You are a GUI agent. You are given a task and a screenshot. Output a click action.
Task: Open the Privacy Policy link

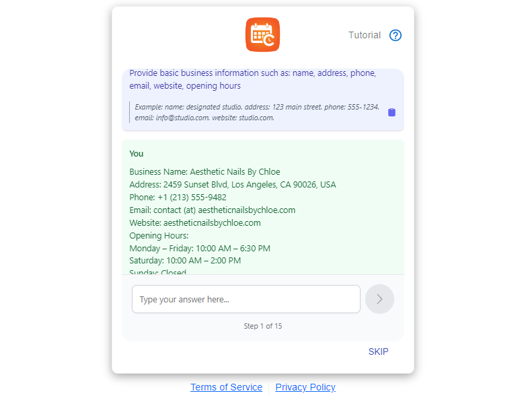click(305, 387)
